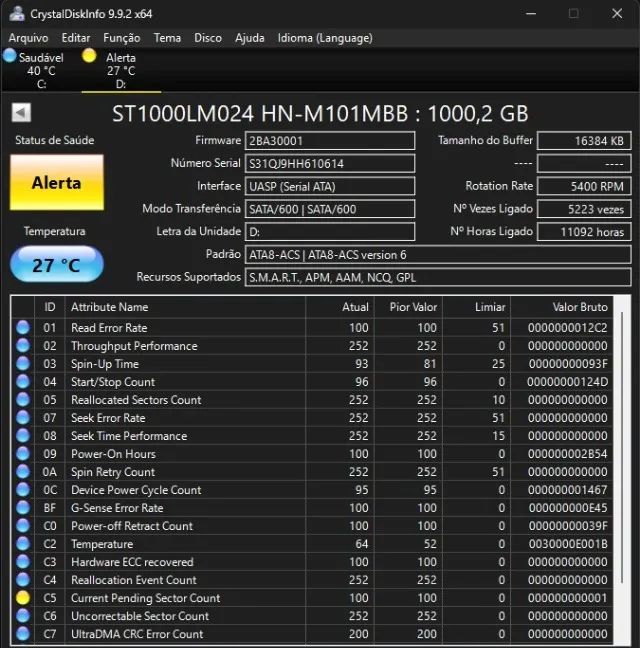
Task: Click the previous disk arrow button
Action: click(x=21, y=112)
